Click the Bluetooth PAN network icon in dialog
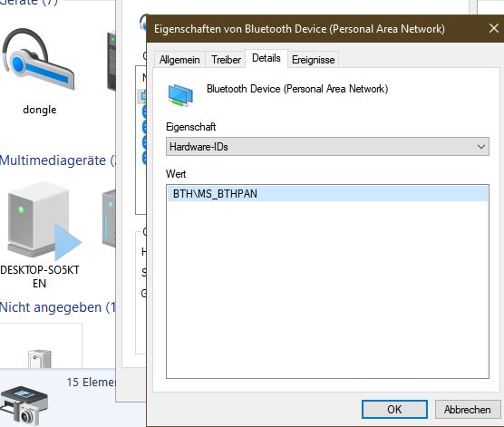Image resolution: width=504 pixels, height=427 pixels. (180, 95)
